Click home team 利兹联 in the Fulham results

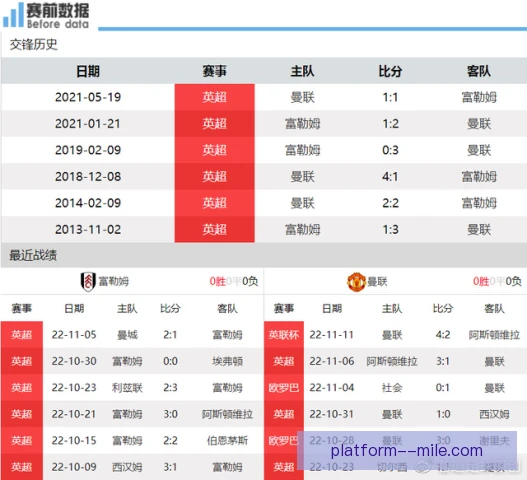pyautogui.click(x=127, y=388)
